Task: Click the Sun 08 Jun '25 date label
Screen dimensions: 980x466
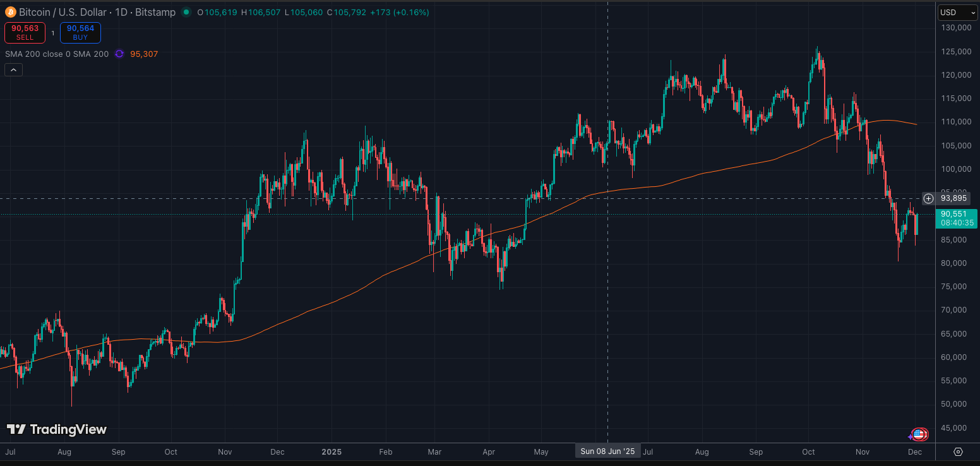Action: click(x=607, y=451)
